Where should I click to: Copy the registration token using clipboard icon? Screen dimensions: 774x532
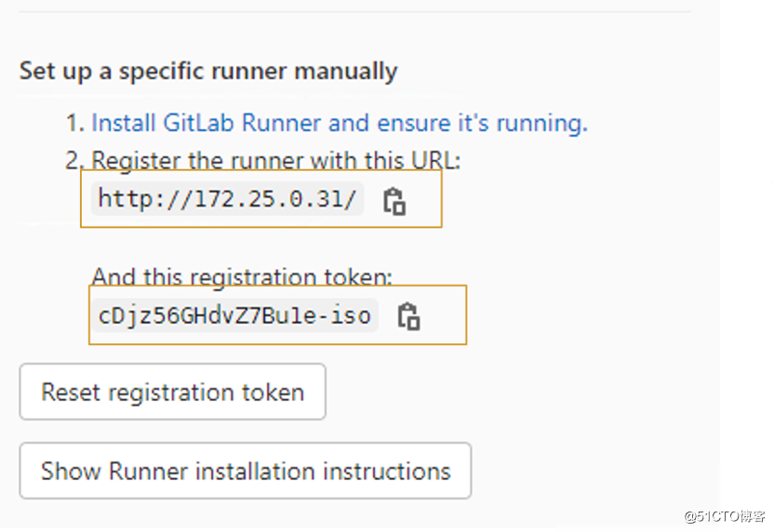pyautogui.click(x=408, y=316)
